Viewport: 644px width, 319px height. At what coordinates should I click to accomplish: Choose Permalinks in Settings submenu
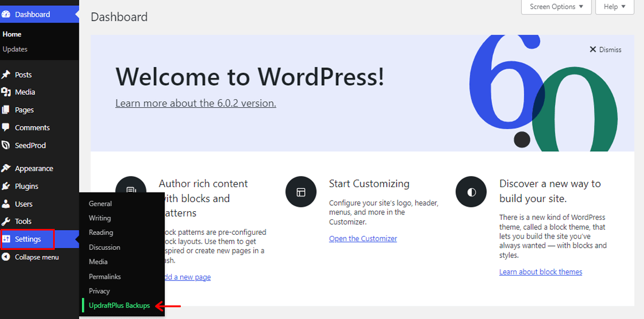[105, 277]
